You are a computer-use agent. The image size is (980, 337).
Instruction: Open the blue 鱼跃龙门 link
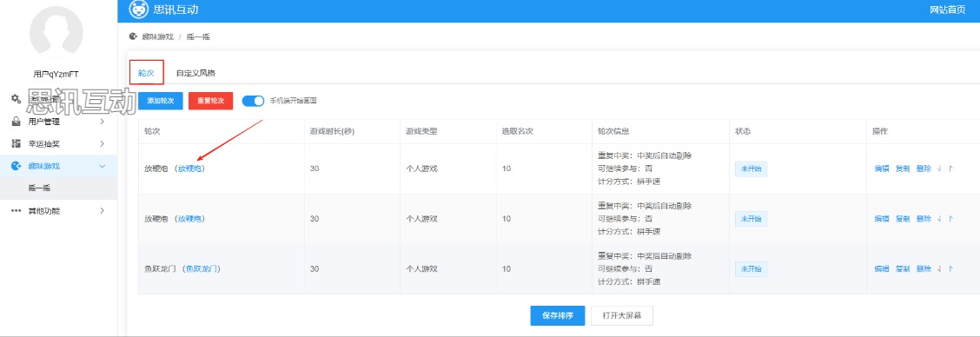point(202,269)
